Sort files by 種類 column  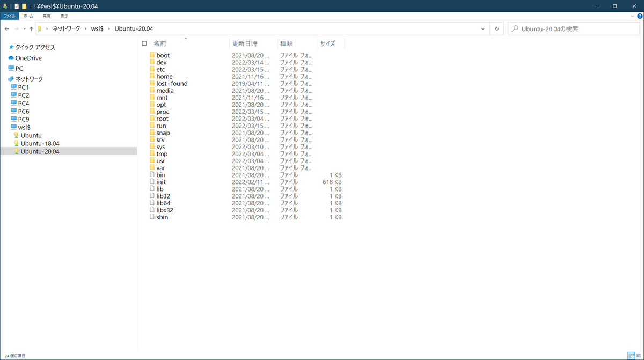click(287, 43)
